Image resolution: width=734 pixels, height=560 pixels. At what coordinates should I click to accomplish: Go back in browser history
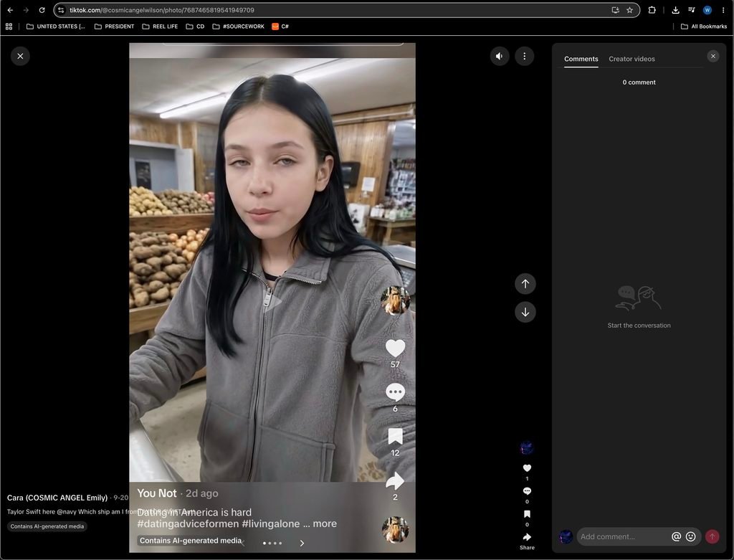(x=10, y=10)
